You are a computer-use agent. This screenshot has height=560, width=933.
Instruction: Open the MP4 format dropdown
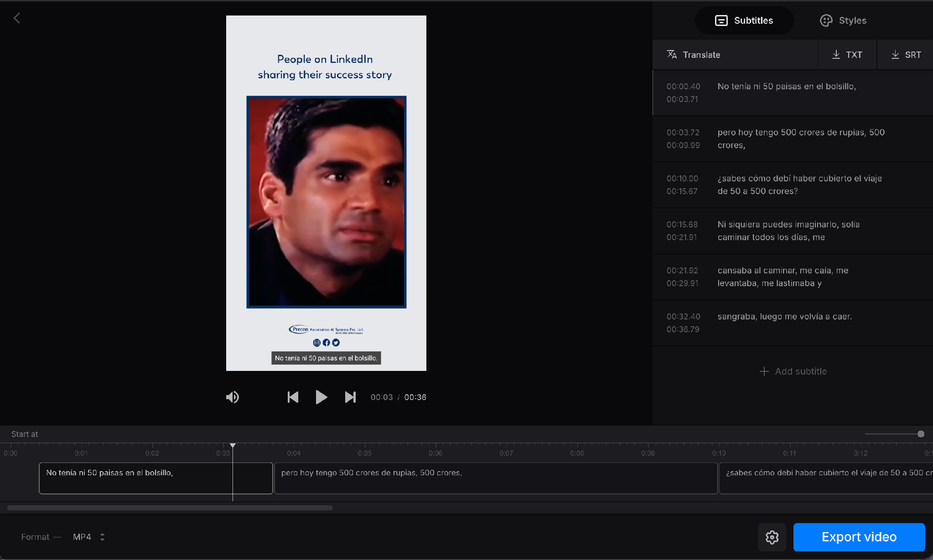click(89, 537)
